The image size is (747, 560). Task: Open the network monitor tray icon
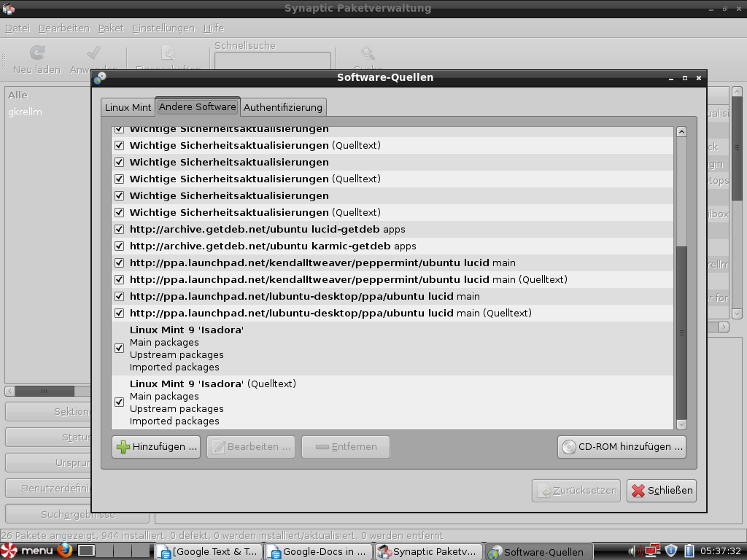coord(651,551)
